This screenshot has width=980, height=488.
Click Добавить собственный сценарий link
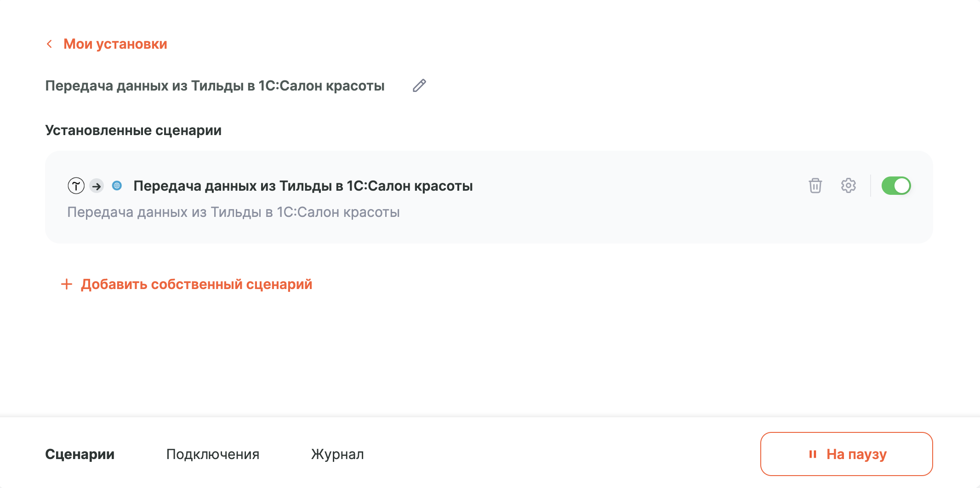196,284
